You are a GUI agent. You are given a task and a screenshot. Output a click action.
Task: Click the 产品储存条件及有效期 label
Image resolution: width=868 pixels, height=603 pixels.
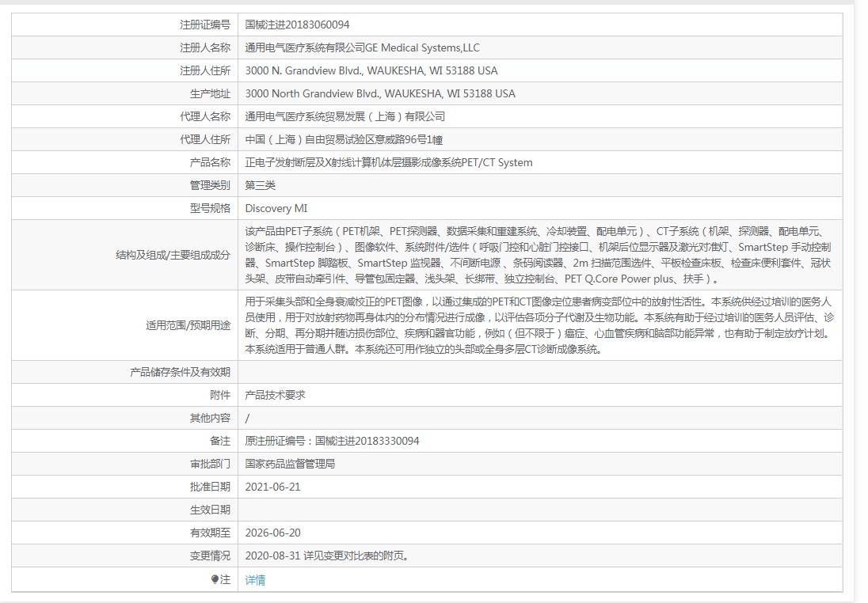[180, 372]
